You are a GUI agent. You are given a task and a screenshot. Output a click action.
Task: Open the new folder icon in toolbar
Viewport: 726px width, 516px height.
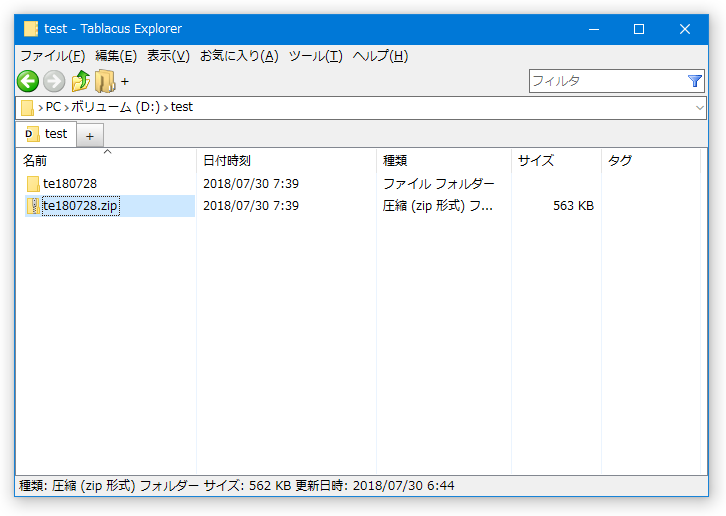105,81
